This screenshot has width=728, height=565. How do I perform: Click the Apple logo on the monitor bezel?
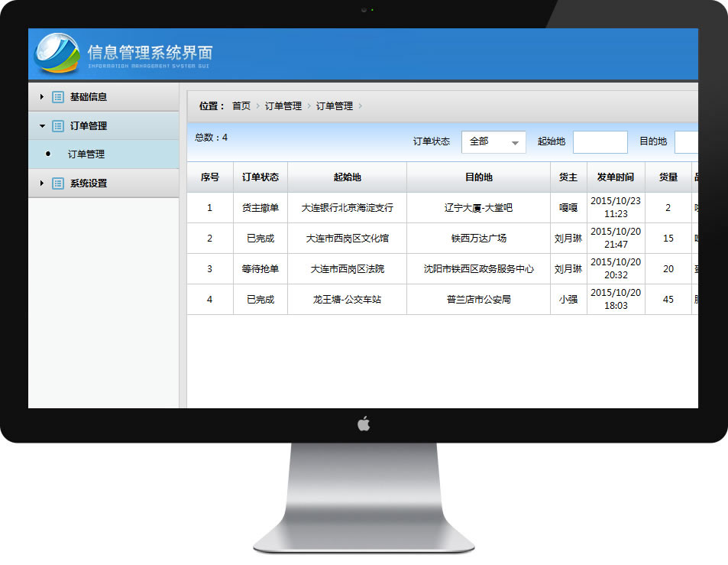(364, 424)
